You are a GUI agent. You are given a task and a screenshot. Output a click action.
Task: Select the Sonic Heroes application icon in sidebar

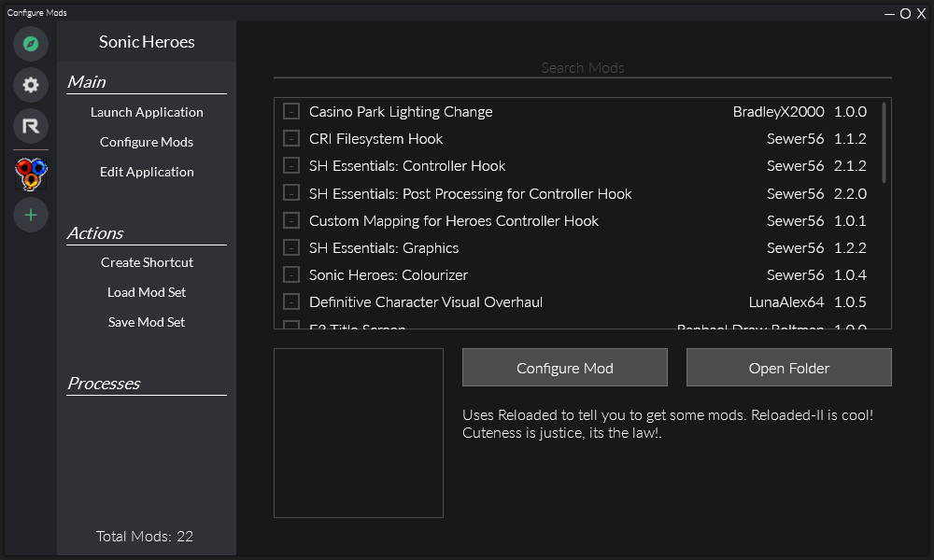coord(30,174)
